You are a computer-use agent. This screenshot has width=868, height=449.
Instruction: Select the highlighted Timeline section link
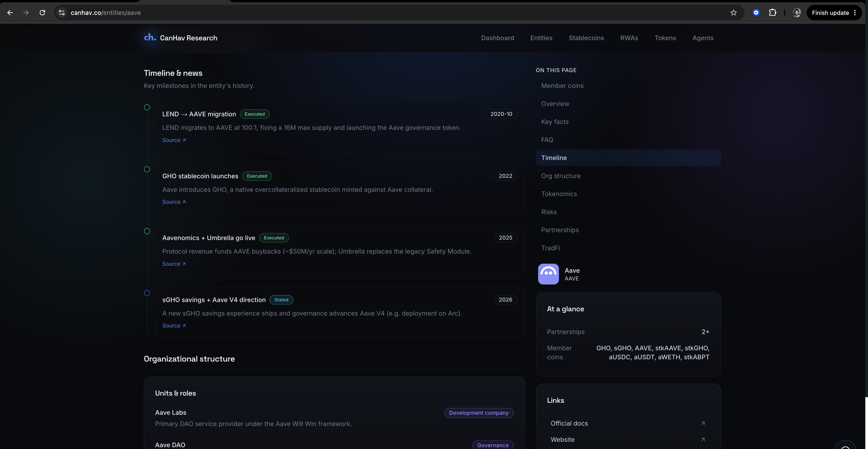coord(628,158)
